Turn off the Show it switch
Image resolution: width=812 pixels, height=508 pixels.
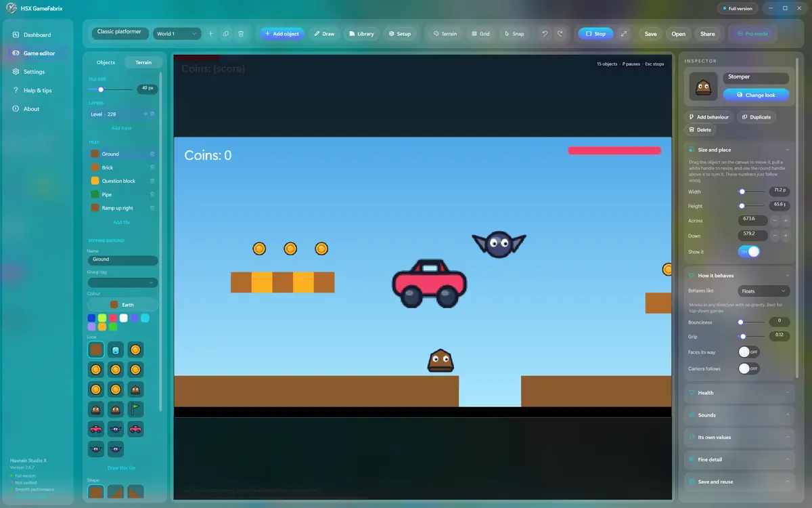pos(749,251)
